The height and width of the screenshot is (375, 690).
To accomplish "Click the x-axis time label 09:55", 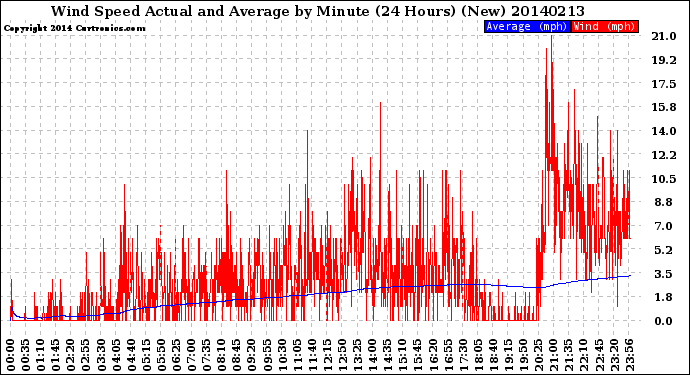I will (x=267, y=355).
